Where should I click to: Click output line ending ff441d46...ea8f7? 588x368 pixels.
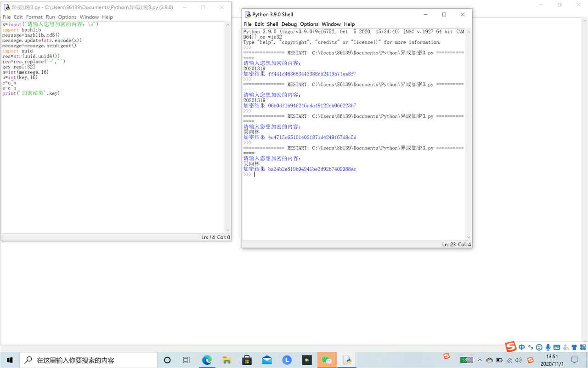click(300, 74)
